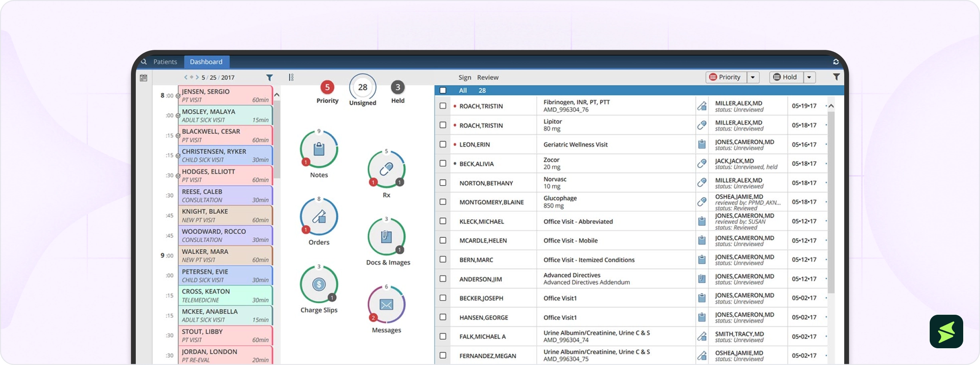The width and height of the screenshot is (980, 365).
Task: Click lab order icon in FALK,MICHAEL A row
Action: coord(702,336)
